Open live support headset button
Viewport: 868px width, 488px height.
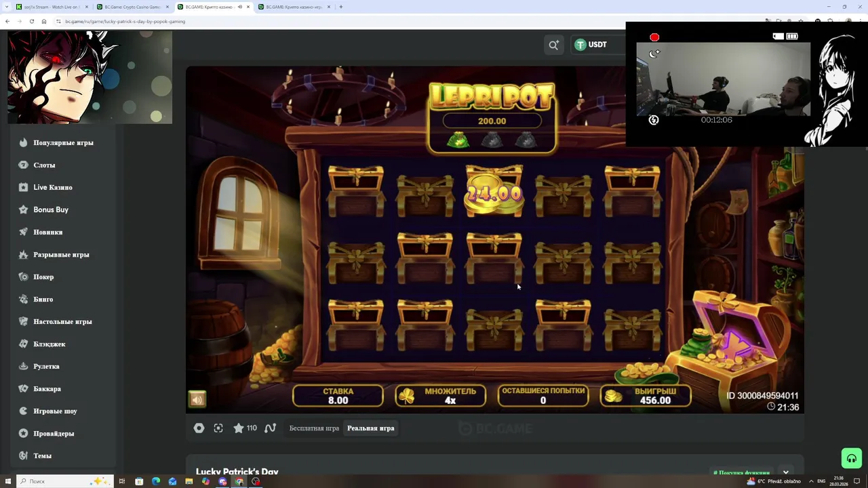852,458
